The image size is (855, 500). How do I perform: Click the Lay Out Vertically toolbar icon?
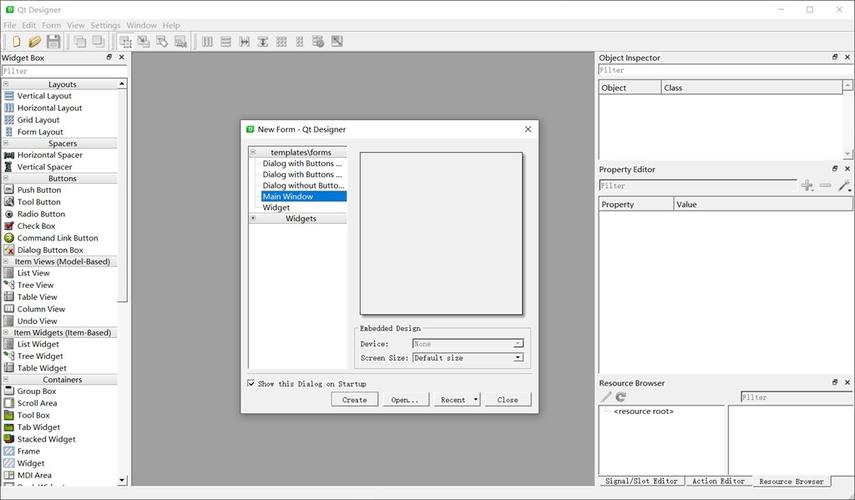click(226, 41)
